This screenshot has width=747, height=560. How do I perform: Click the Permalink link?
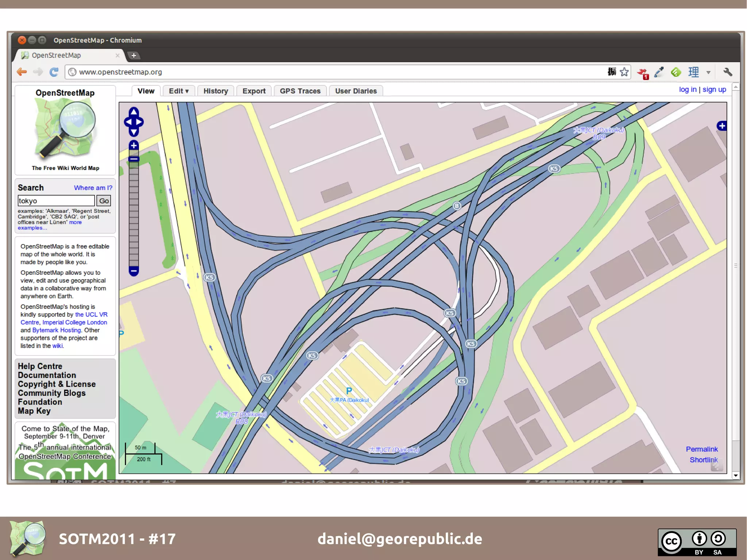click(701, 449)
